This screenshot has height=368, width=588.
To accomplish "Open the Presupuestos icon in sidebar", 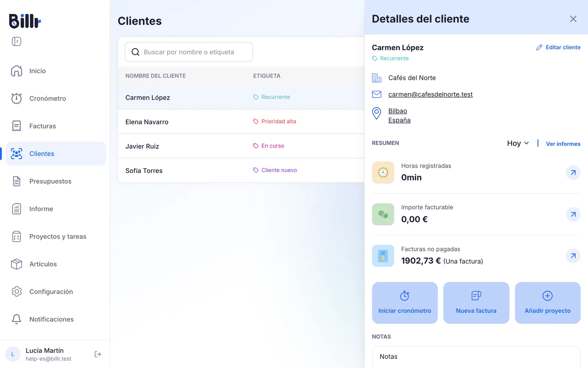I will point(17,181).
